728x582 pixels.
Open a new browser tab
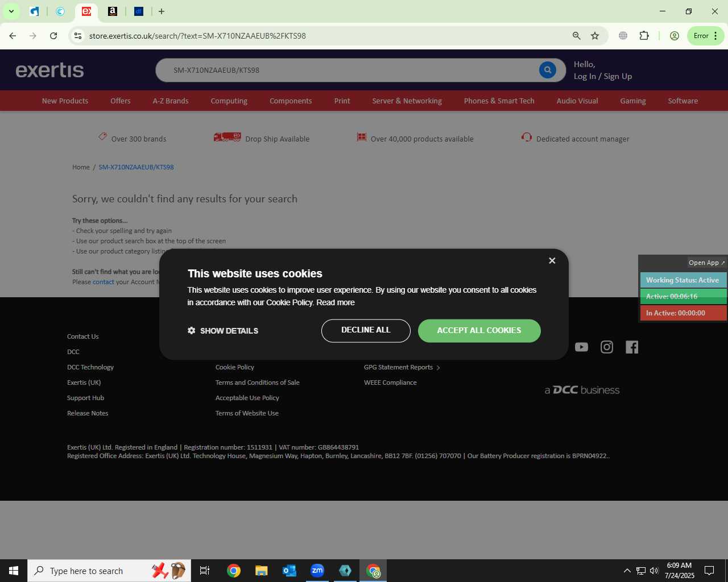pyautogui.click(x=162, y=11)
